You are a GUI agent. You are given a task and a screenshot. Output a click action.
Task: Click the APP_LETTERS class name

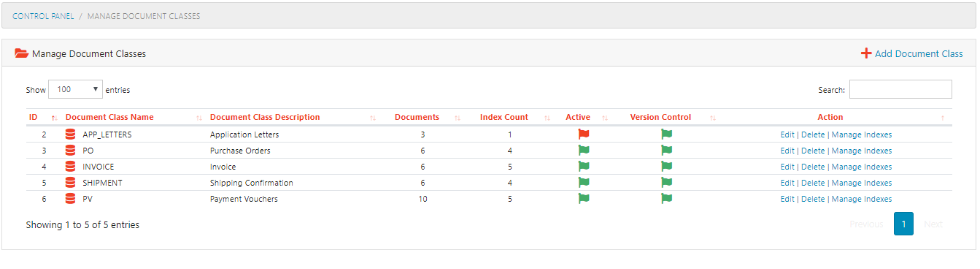click(107, 134)
